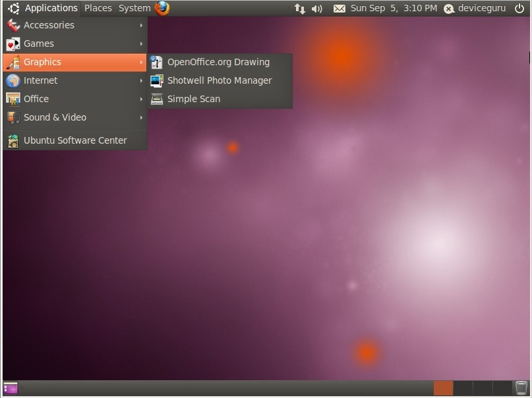Click the Accessories knife icon

coord(13,25)
